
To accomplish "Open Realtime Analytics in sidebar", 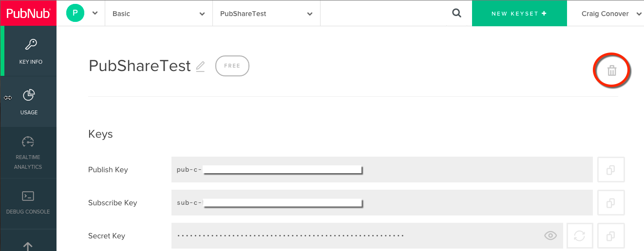I will pos(28,153).
